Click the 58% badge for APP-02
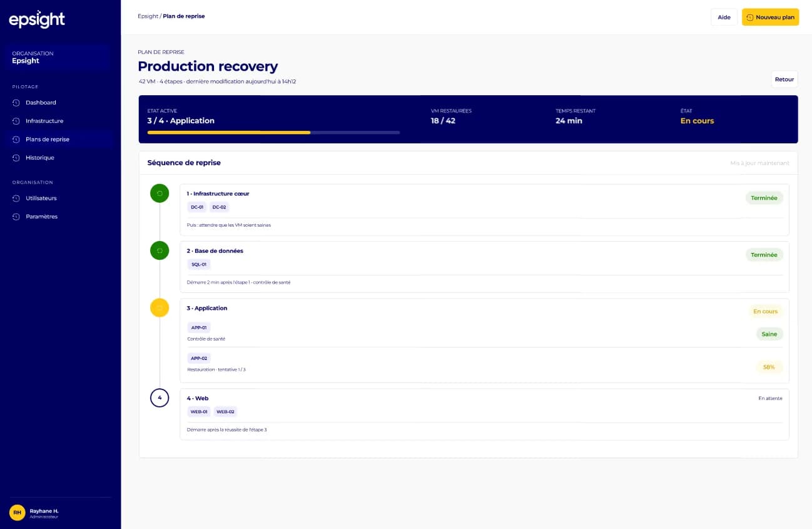812x529 pixels. 769,367
